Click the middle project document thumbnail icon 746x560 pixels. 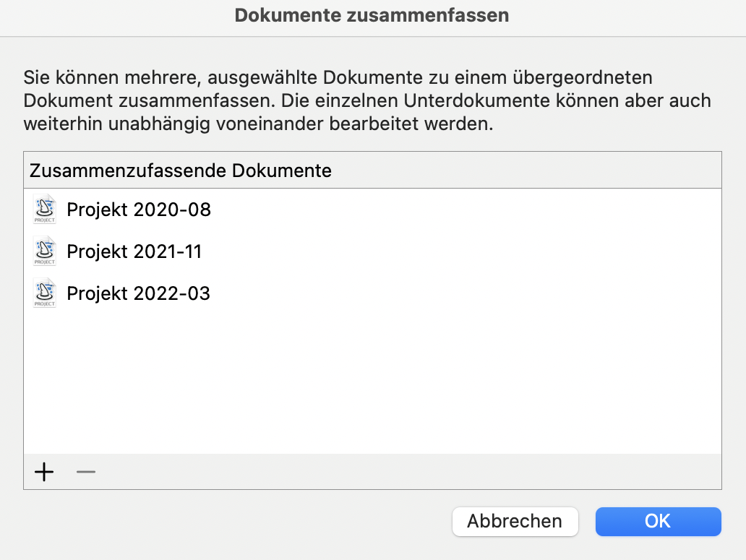[44, 251]
